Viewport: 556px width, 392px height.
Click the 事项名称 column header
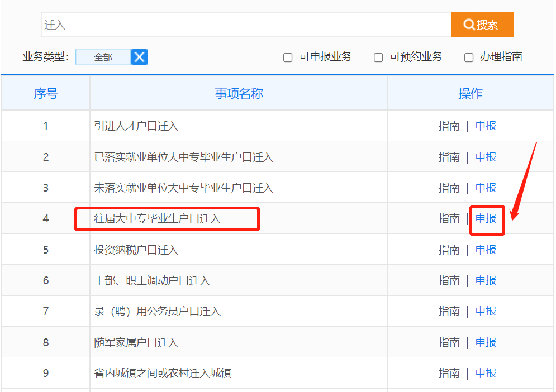click(239, 94)
